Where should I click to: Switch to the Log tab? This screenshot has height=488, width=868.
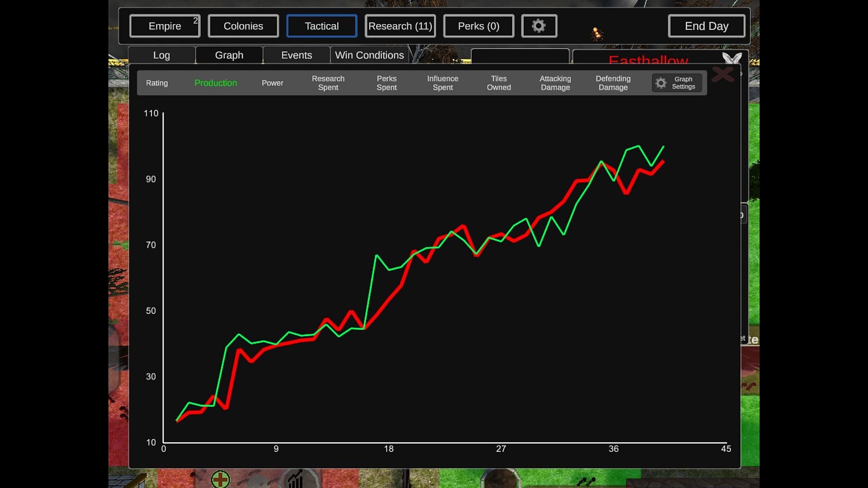161,55
